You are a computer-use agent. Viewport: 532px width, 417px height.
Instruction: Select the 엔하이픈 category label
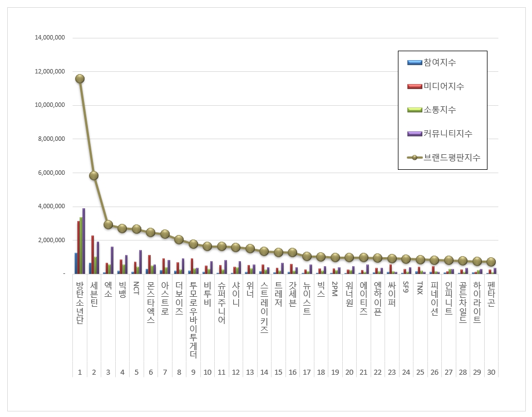click(378, 298)
